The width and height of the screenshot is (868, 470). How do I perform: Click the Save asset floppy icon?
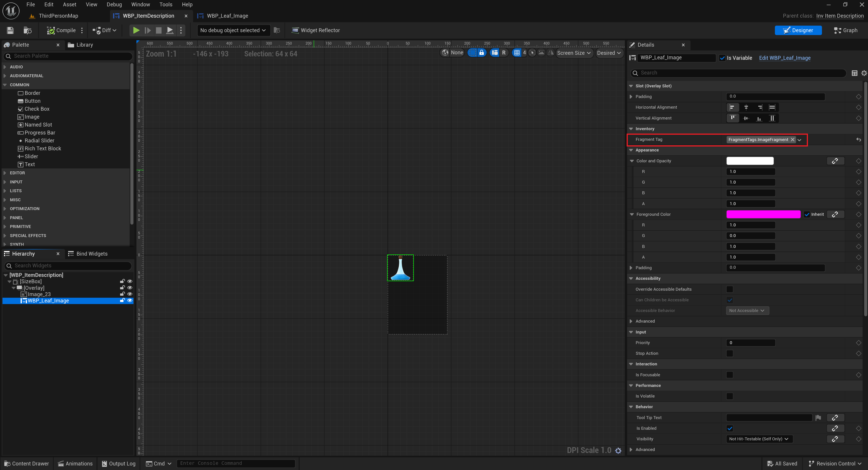(x=10, y=30)
